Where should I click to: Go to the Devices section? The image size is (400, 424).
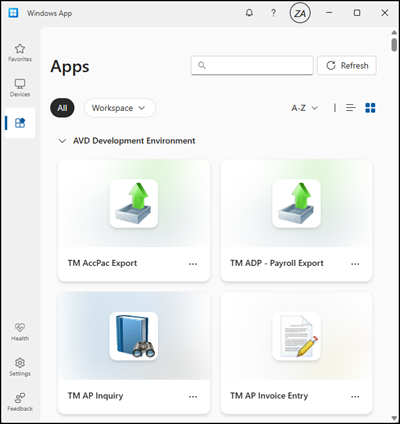pyautogui.click(x=20, y=88)
